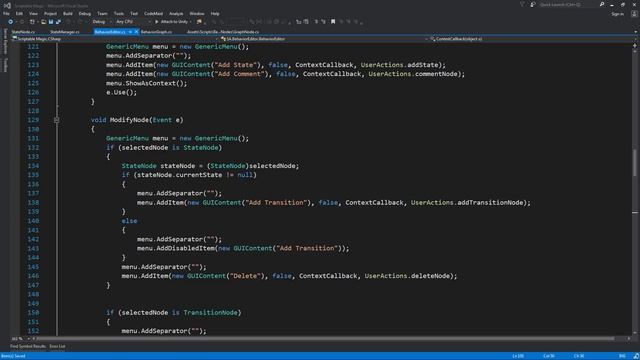Image resolution: width=640 pixels, height=360 pixels.
Task: Open the Debug menu
Action: [84, 13]
